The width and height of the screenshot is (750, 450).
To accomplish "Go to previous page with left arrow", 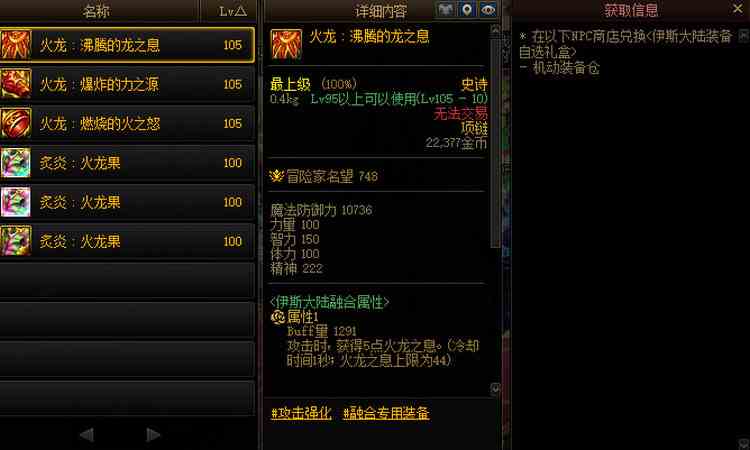I will point(87,434).
